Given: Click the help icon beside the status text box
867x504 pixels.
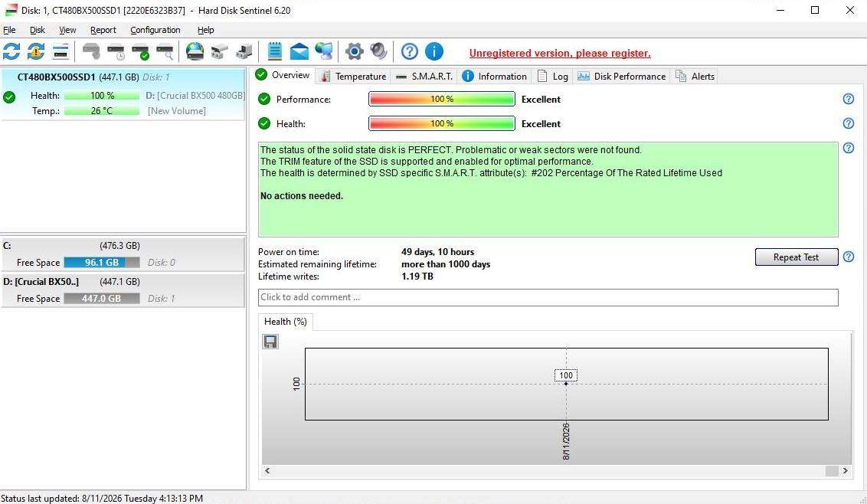Looking at the screenshot, I should pos(848,148).
